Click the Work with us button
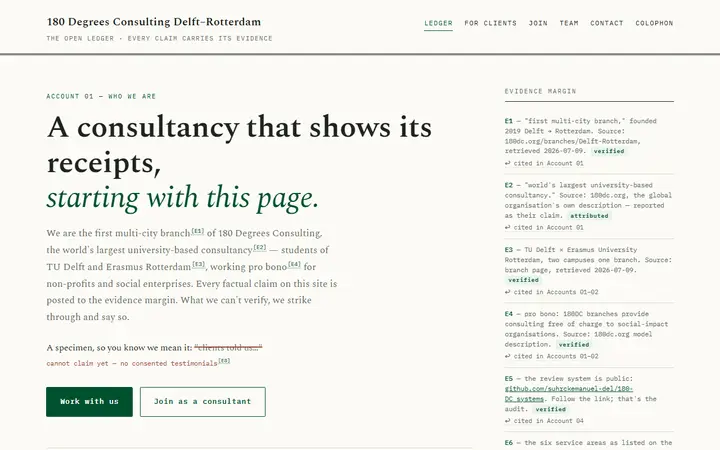The width and height of the screenshot is (720, 450). [x=89, y=402]
